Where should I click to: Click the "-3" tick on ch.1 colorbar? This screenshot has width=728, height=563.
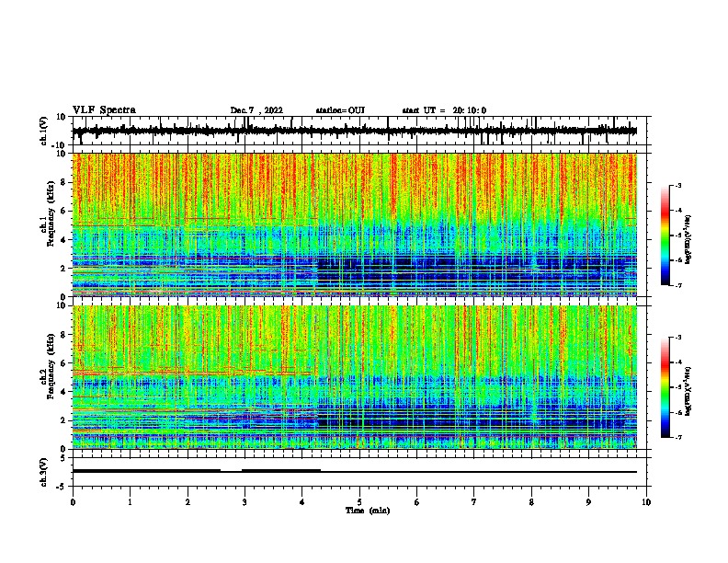click(x=677, y=185)
